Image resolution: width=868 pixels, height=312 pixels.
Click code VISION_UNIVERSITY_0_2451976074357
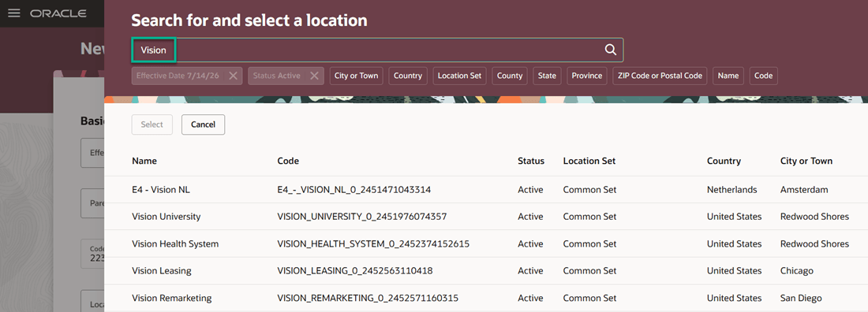362,217
